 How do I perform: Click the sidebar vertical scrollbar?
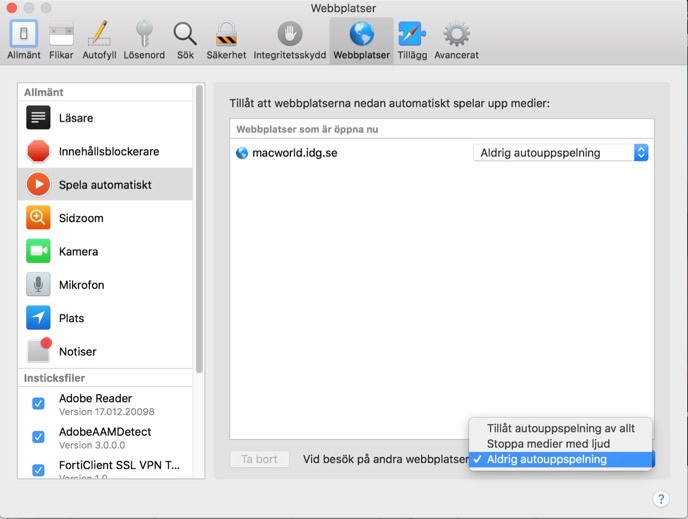click(x=199, y=229)
